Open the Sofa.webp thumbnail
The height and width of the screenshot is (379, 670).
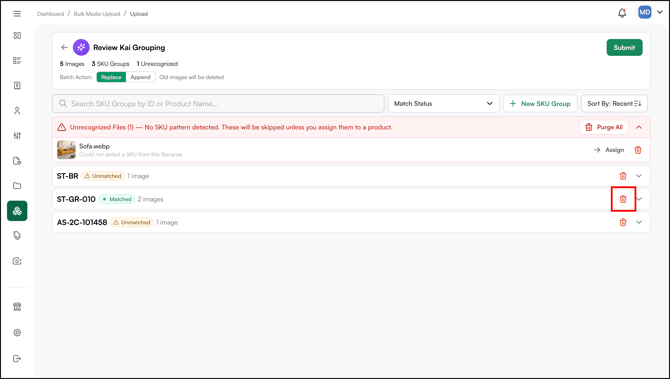tap(66, 150)
